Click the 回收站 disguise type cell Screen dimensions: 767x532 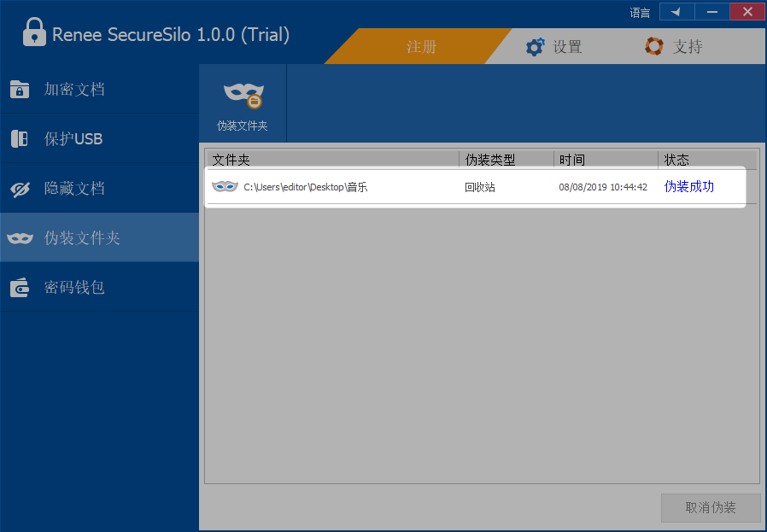click(x=480, y=187)
